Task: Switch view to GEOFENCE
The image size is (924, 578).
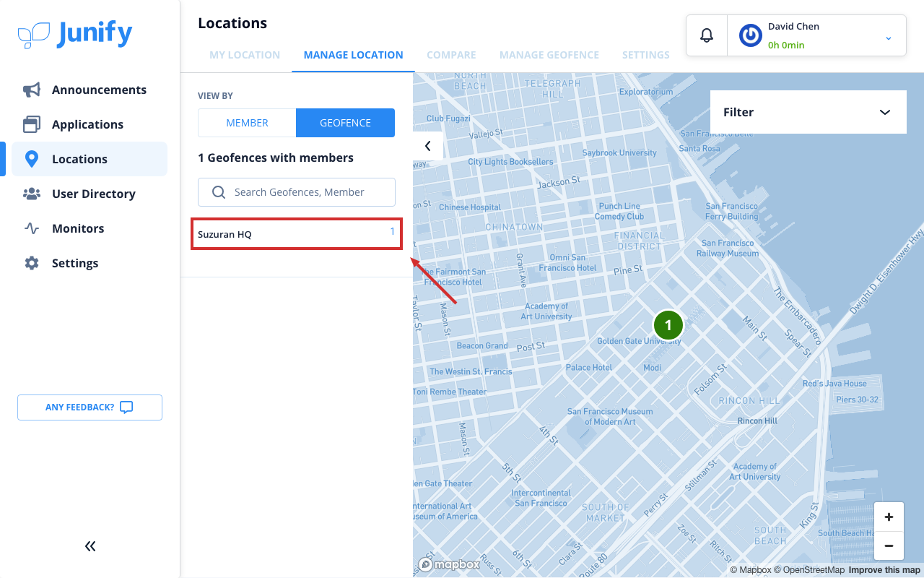Action: click(x=345, y=123)
